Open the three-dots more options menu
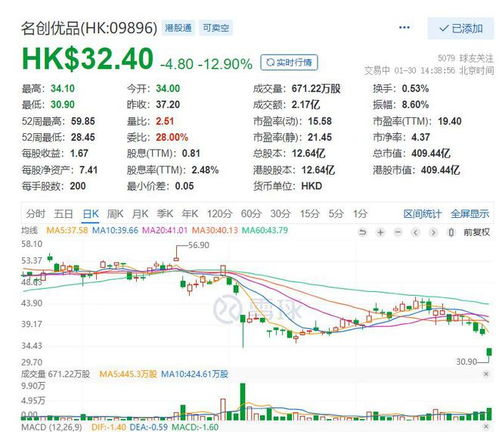 (x=404, y=27)
